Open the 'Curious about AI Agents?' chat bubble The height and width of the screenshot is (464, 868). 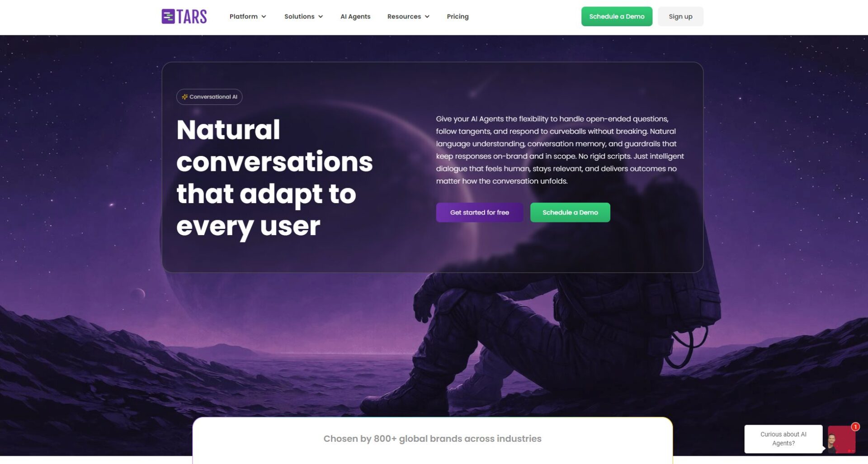783,439
